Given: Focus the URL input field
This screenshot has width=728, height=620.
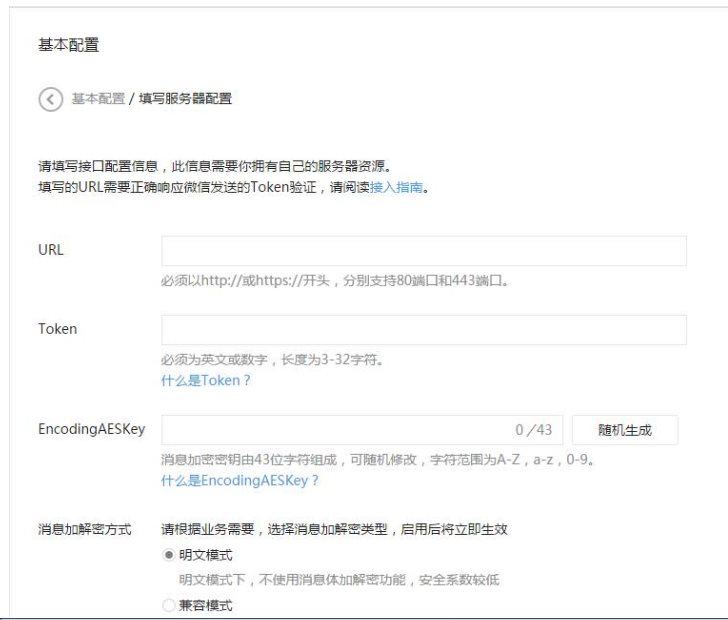Looking at the screenshot, I should tap(424, 251).
